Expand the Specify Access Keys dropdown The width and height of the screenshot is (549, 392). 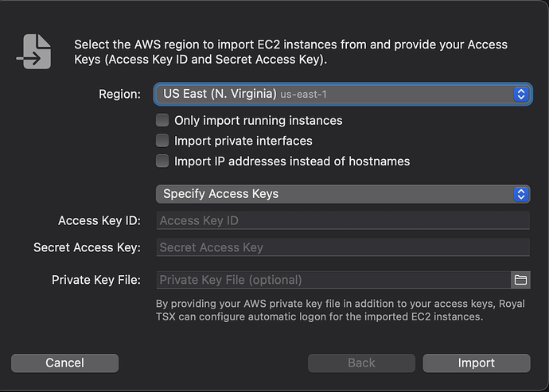tap(334, 194)
